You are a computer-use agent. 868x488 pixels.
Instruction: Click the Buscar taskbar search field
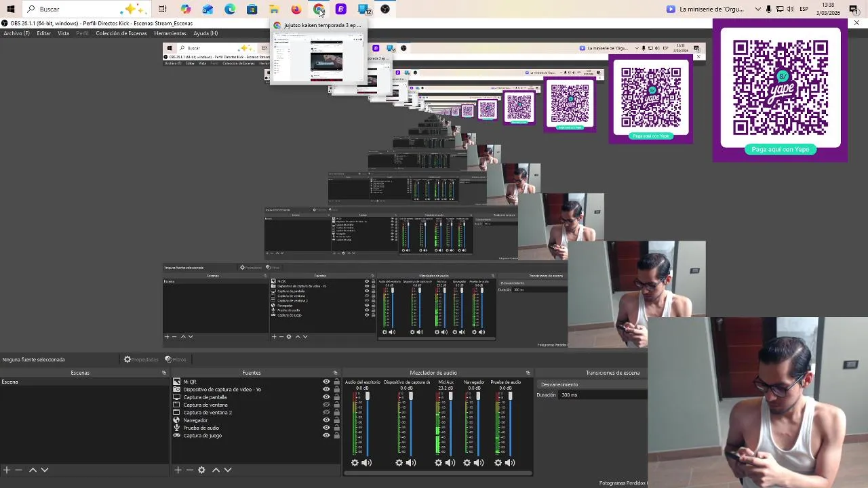[x=85, y=9]
